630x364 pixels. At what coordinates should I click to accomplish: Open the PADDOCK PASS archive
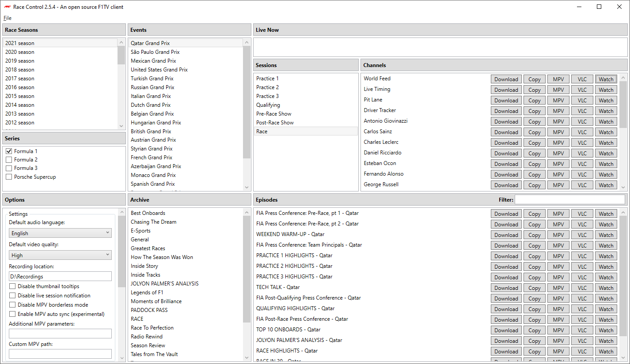click(x=186, y=310)
